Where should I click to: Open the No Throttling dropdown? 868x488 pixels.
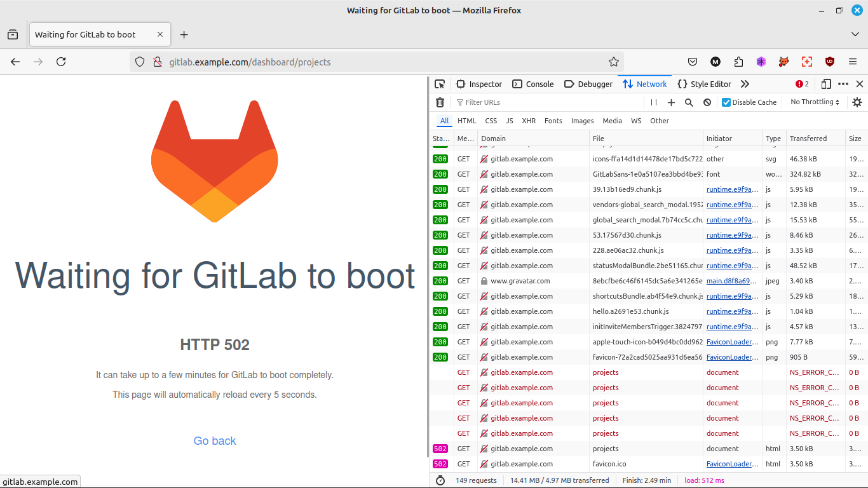tap(815, 102)
